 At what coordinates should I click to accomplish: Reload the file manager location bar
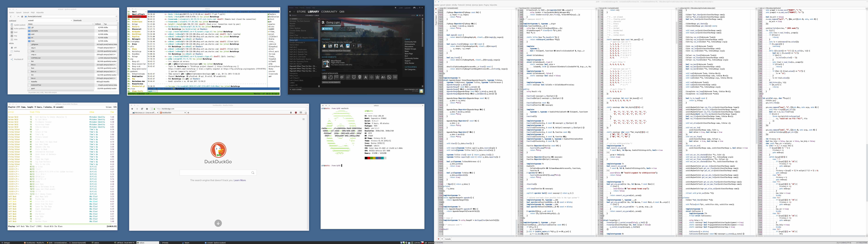[116, 16]
